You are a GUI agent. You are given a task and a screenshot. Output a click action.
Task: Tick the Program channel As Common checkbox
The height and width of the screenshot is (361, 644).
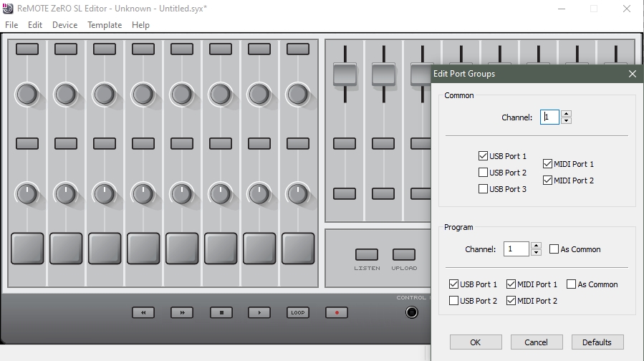(x=554, y=249)
